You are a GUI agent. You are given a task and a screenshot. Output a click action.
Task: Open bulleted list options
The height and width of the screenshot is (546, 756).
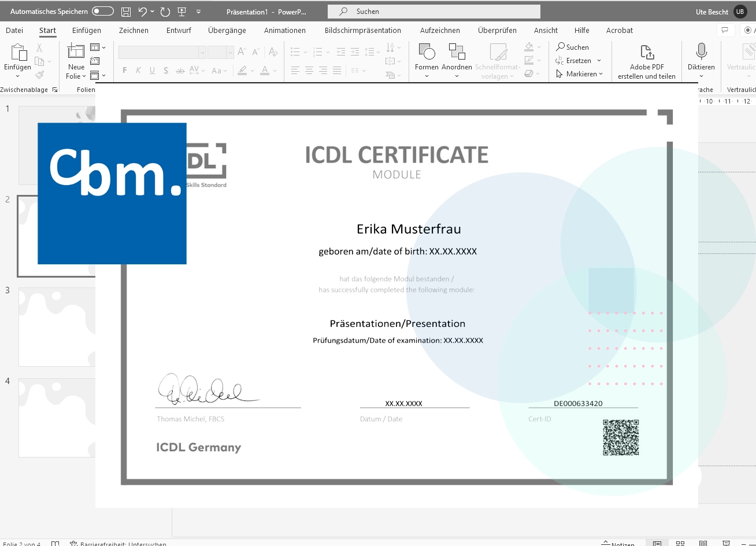coord(298,52)
